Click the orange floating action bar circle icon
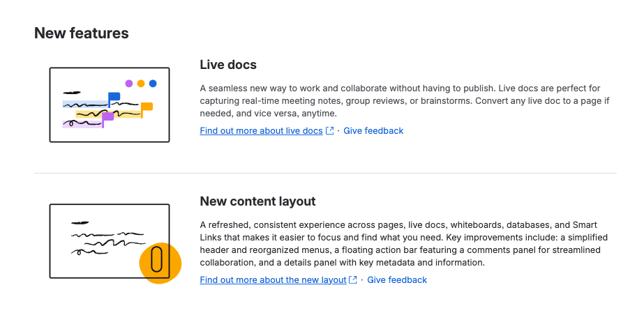The width and height of the screenshot is (644, 322). click(x=160, y=263)
